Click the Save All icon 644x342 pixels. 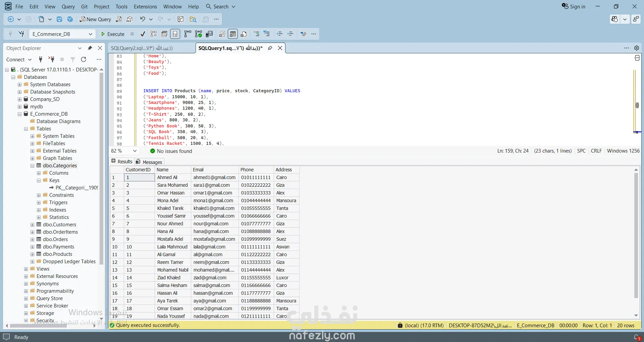click(x=70, y=19)
